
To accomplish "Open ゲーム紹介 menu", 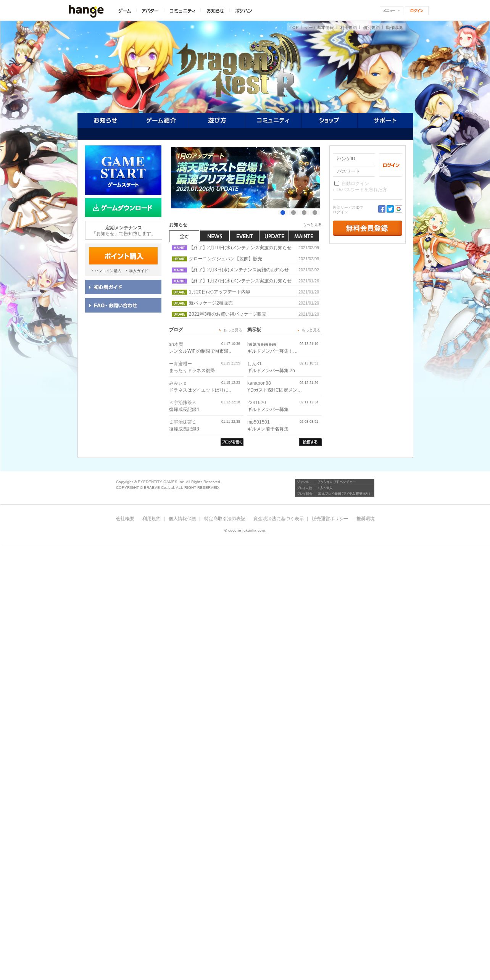I will click(x=161, y=120).
